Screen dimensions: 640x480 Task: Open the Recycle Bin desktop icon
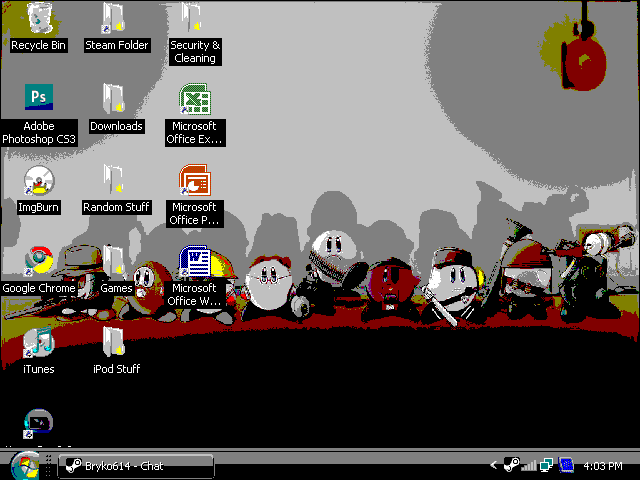39,18
